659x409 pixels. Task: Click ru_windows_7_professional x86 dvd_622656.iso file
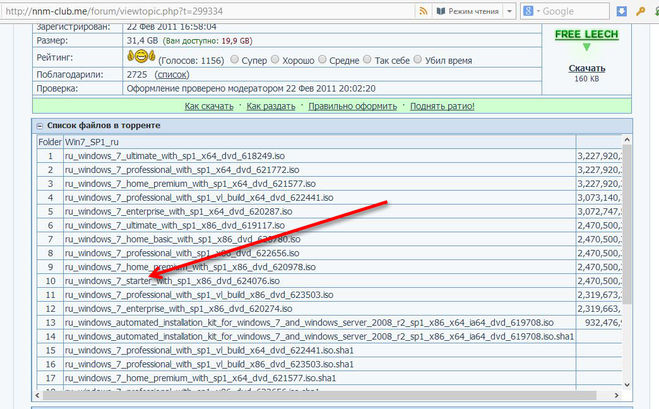pos(182,253)
